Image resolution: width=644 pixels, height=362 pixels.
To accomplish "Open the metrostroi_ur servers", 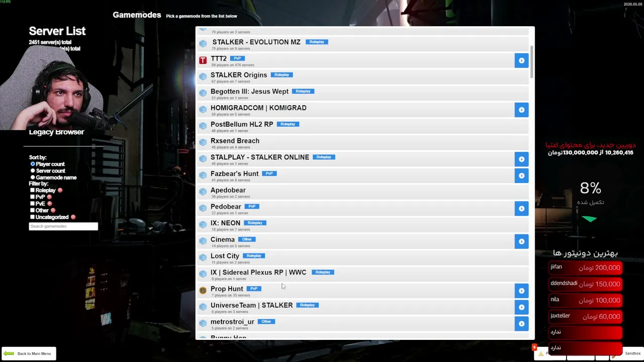I will (x=355, y=323).
